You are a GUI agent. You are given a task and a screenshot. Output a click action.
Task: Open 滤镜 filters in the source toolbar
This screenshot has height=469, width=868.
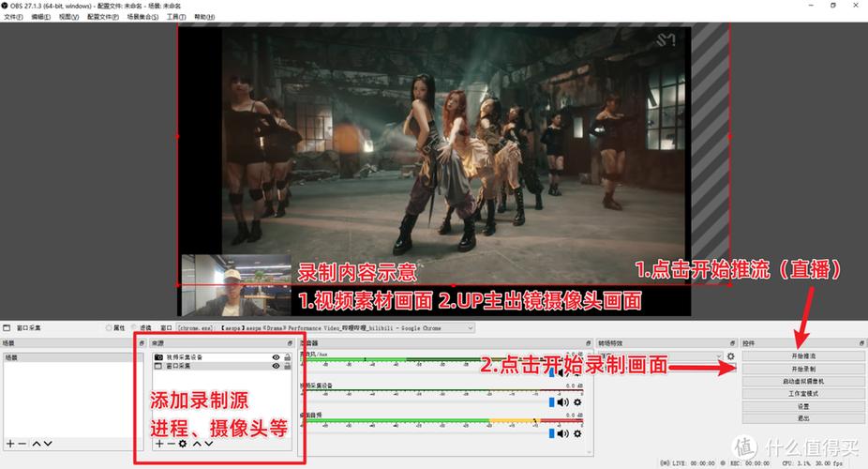142,327
